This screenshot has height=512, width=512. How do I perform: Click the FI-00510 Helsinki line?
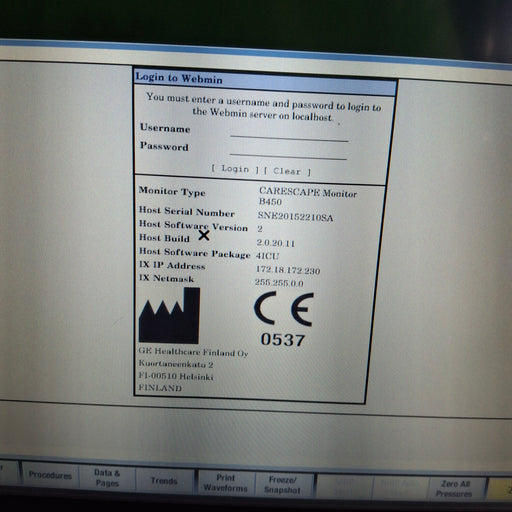pos(176,376)
